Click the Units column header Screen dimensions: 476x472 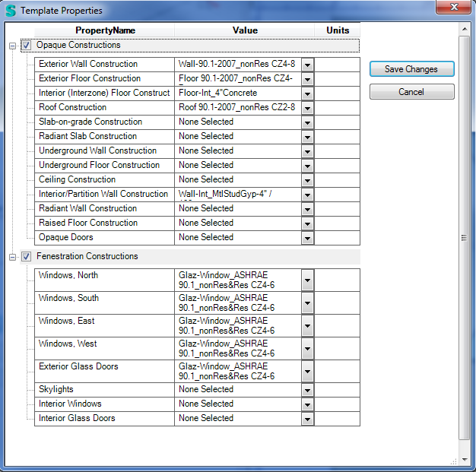coord(338,30)
